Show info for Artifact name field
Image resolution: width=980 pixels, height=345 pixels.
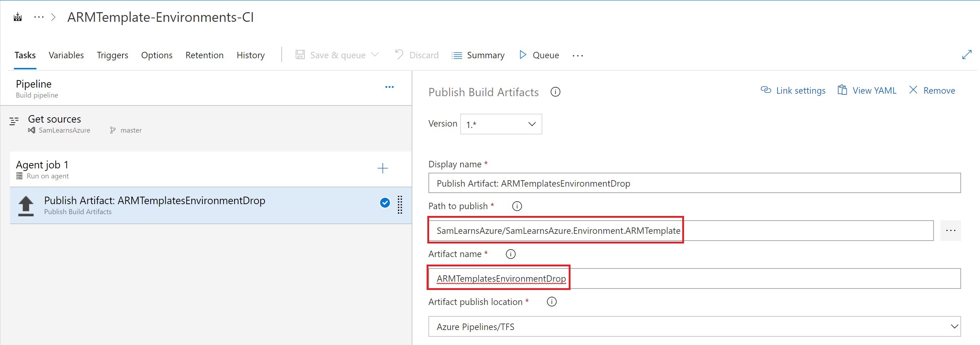[x=511, y=254]
